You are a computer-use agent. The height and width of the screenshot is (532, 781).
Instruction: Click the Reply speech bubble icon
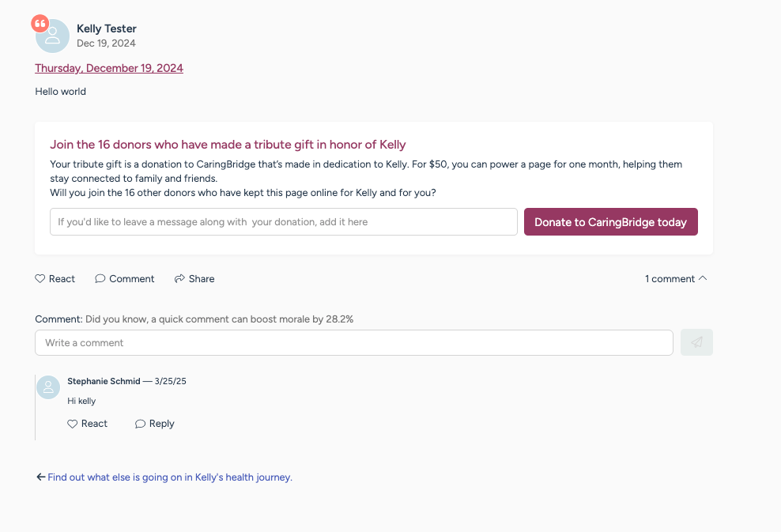[140, 424]
